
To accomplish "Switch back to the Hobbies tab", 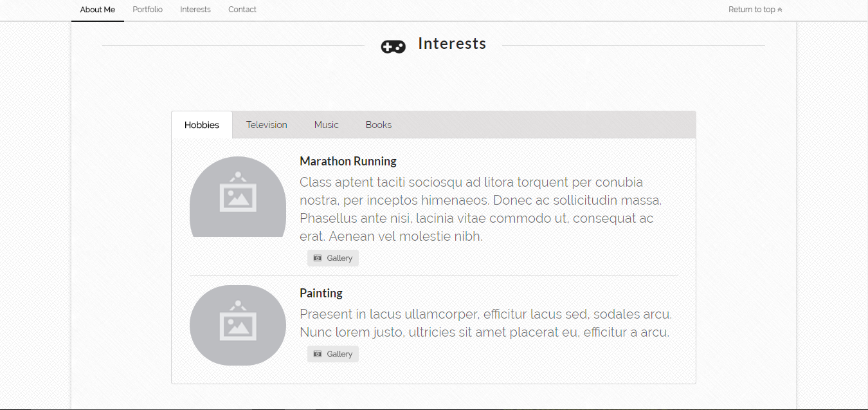I will (x=201, y=124).
